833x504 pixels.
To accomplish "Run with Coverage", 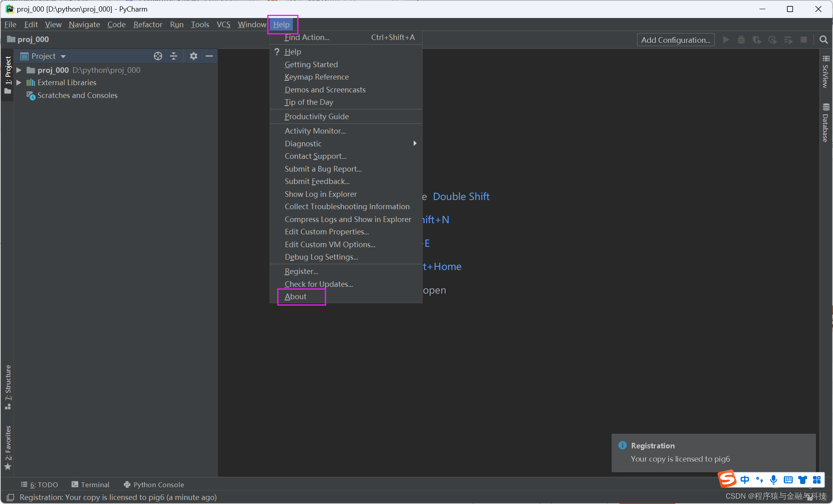I will [757, 40].
